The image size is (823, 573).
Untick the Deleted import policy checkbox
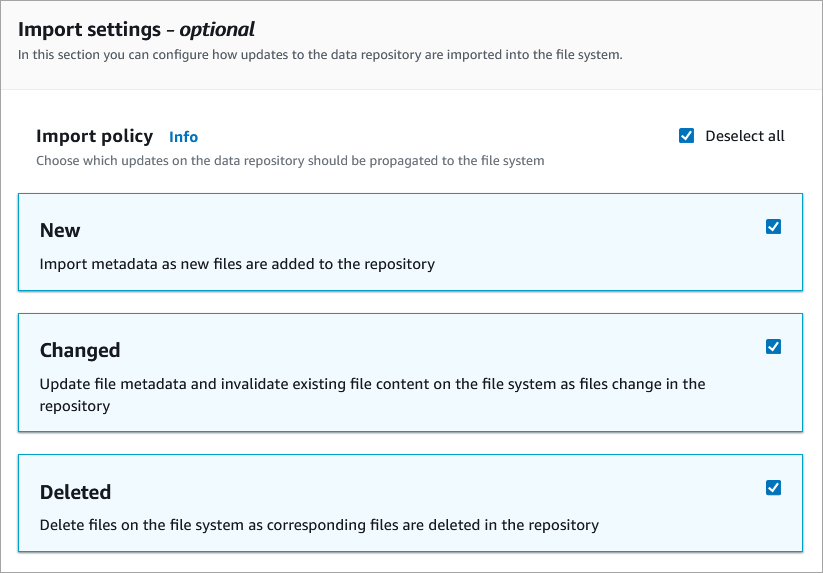(x=773, y=488)
